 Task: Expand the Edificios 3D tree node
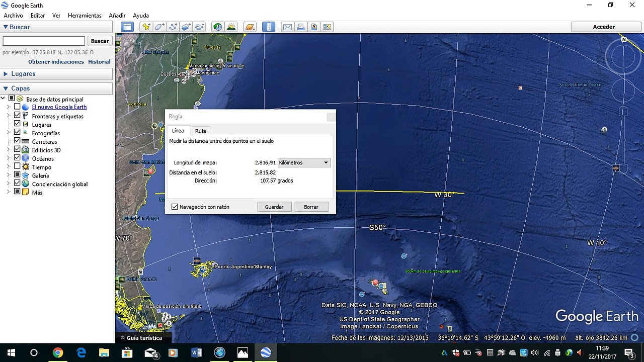click(x=9, y=149)
